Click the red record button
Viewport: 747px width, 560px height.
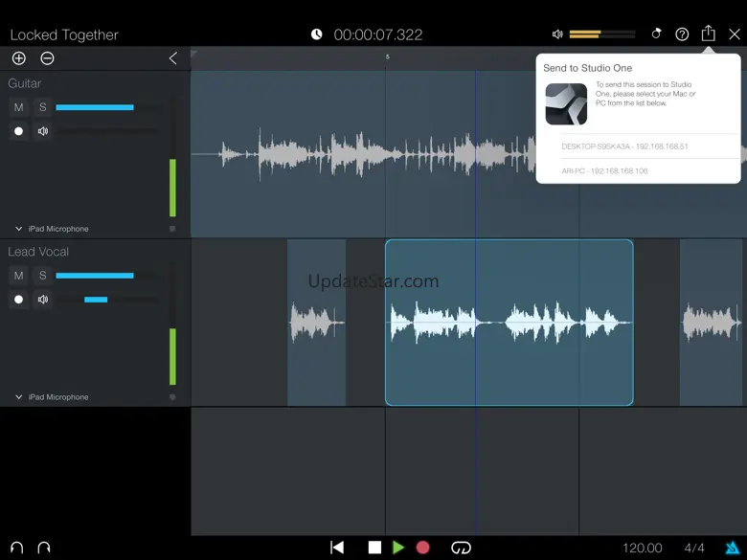(422, 548)
